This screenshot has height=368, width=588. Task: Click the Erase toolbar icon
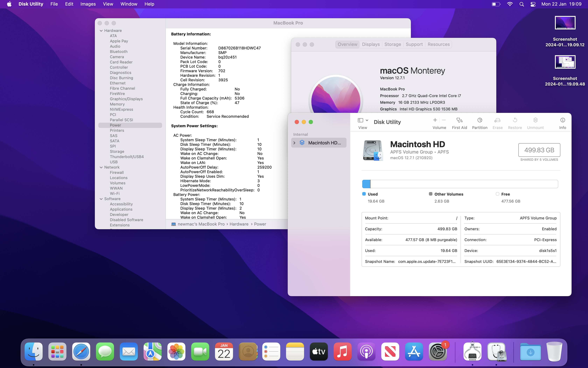(x=497, y=120)
